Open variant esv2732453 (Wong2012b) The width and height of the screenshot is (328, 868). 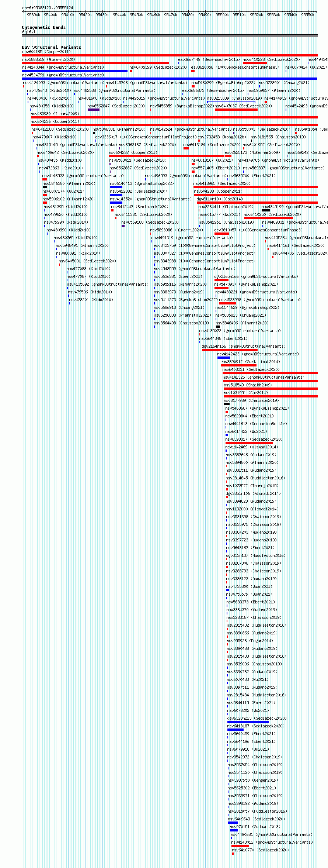pyautogui.click(x=222, y=137)
